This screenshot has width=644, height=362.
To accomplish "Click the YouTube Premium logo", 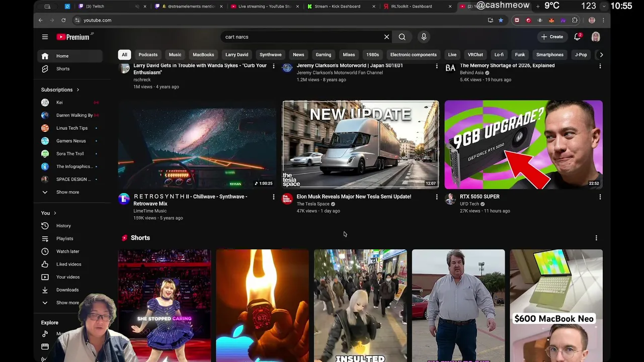I will tap(74, 37).
